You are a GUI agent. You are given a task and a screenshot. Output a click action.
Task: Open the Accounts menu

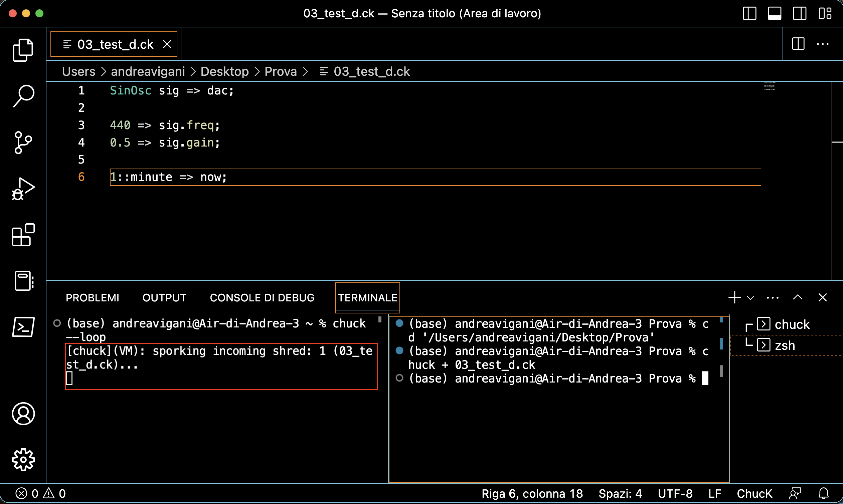click(x=23, y=414)
